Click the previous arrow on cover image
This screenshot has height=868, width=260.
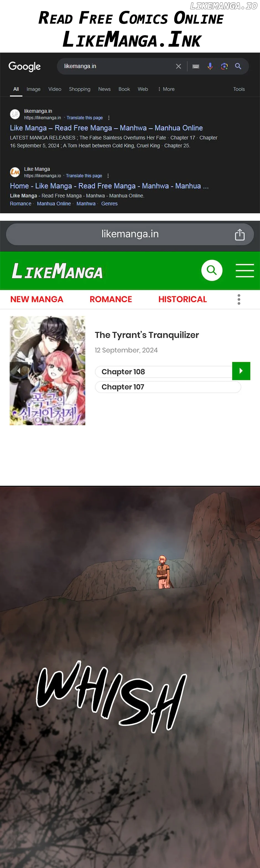19,371
